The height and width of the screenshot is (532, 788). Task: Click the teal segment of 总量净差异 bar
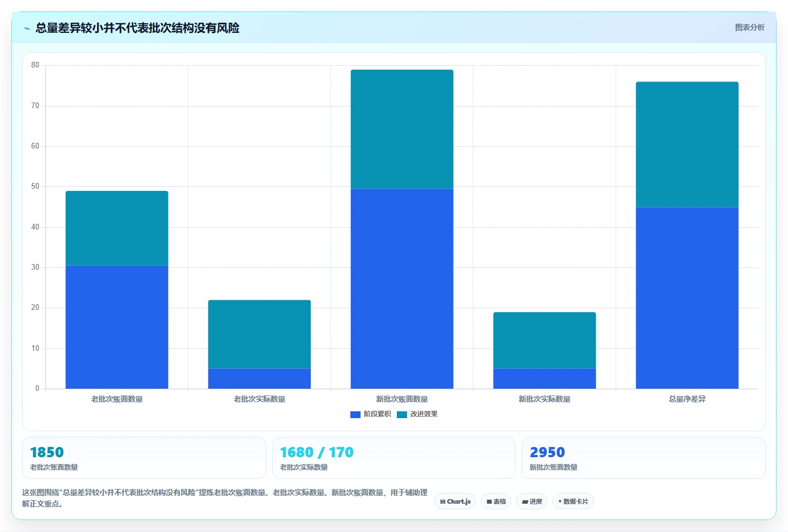tap(687, 144)
